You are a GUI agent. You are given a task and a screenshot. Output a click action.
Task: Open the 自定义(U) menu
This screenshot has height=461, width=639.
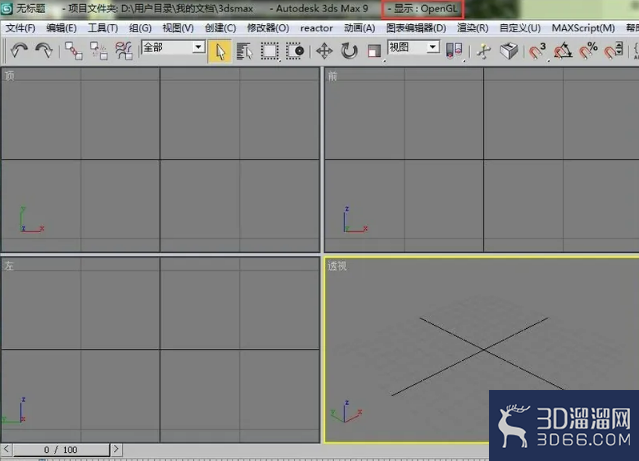click(x=520, y=28)
